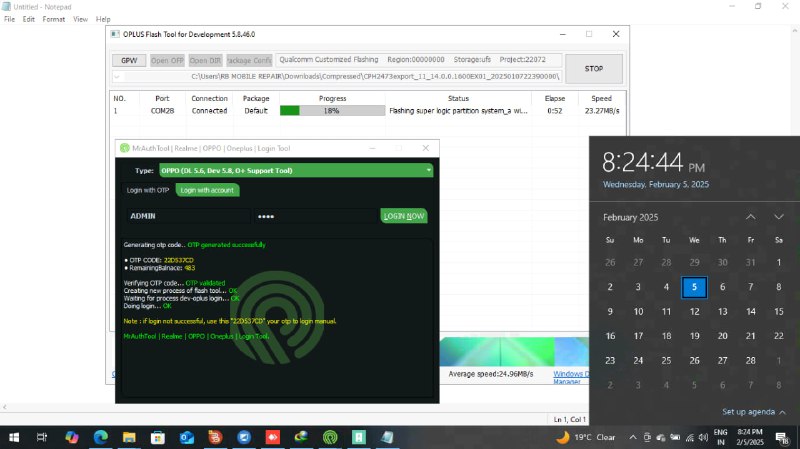Click the Windows Manager link

571,377
